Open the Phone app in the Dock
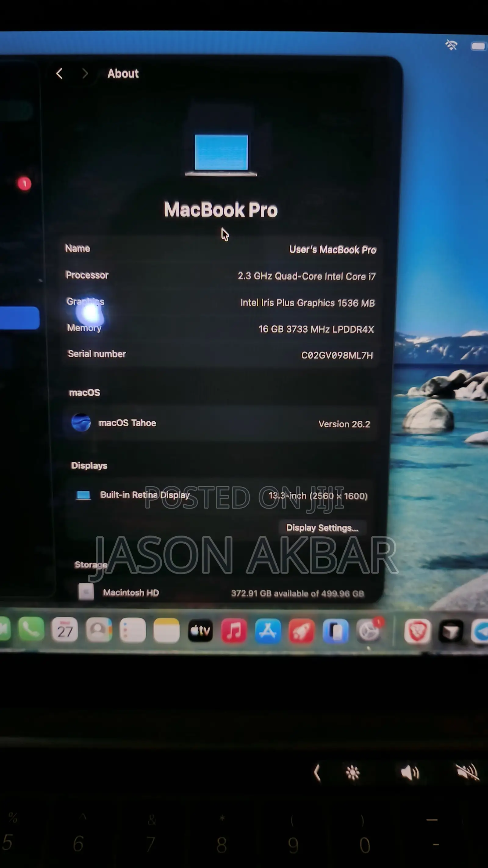Viewport: 488px width, 868px height. [30, 629]
